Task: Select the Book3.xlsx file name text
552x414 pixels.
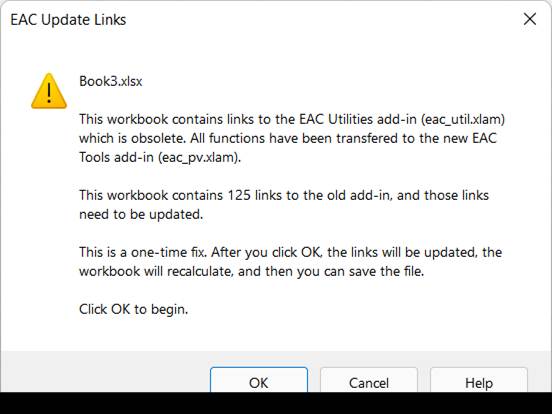Action: point(111,81)
